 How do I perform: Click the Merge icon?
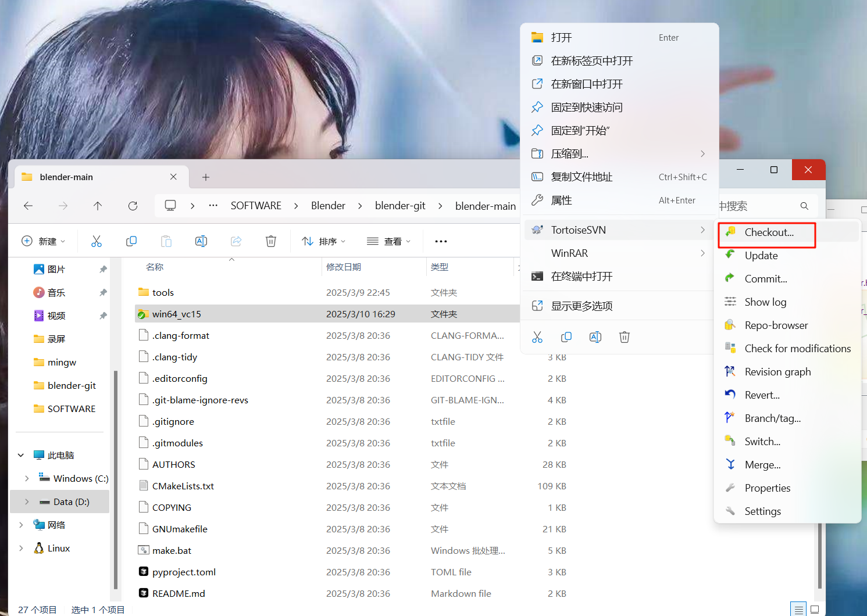click(730, 464)
